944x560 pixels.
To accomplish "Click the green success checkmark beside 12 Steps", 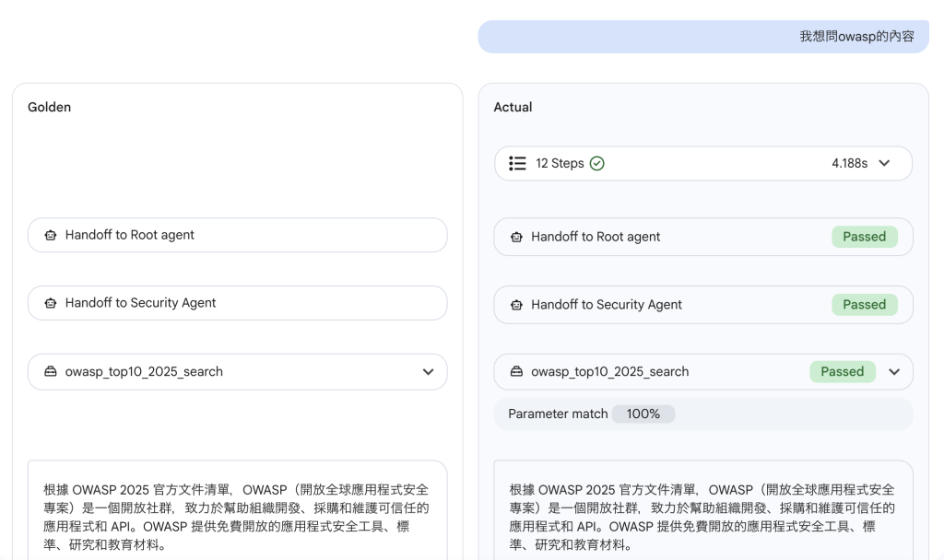I will click(x=596, y=164).
